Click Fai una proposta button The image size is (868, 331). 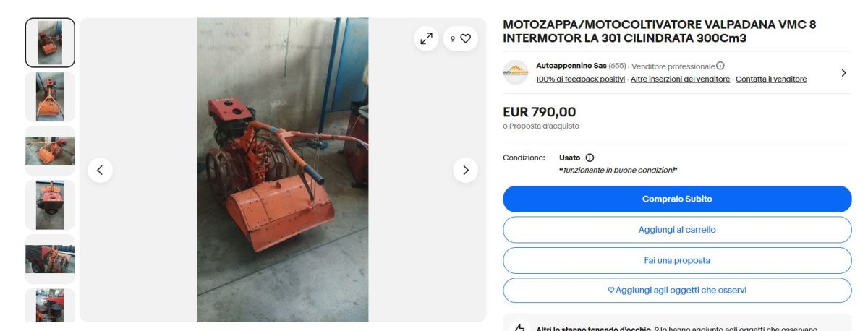point(677,260)
